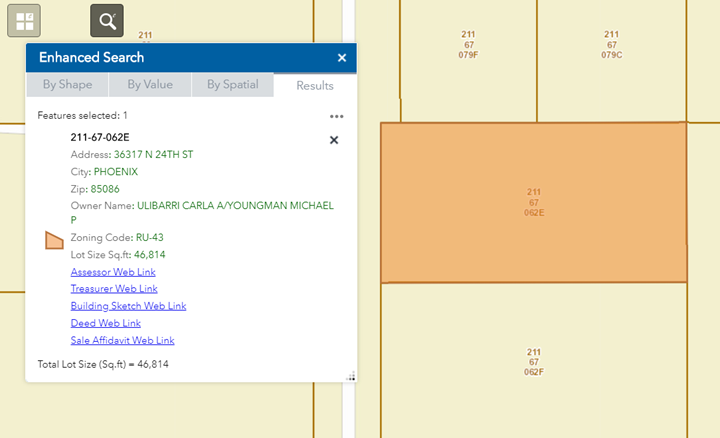Select parcel 211 67 079F on map
Viewport: 720px width, 438px height.
[468, 45]
